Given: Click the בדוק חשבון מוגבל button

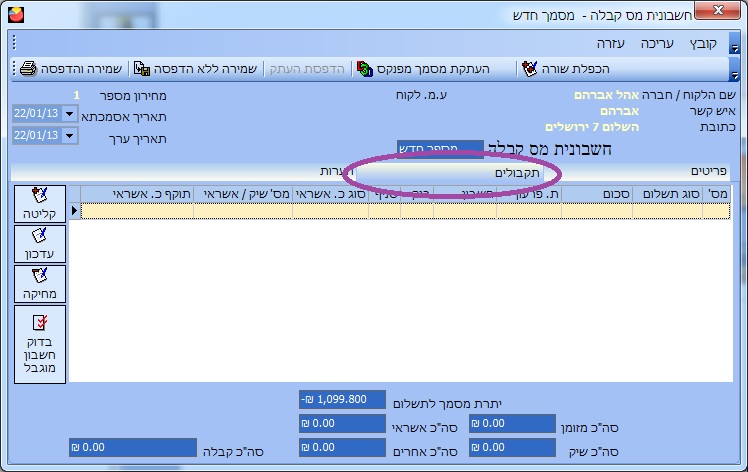Looking at the screenshot, I should pos(40,344).
